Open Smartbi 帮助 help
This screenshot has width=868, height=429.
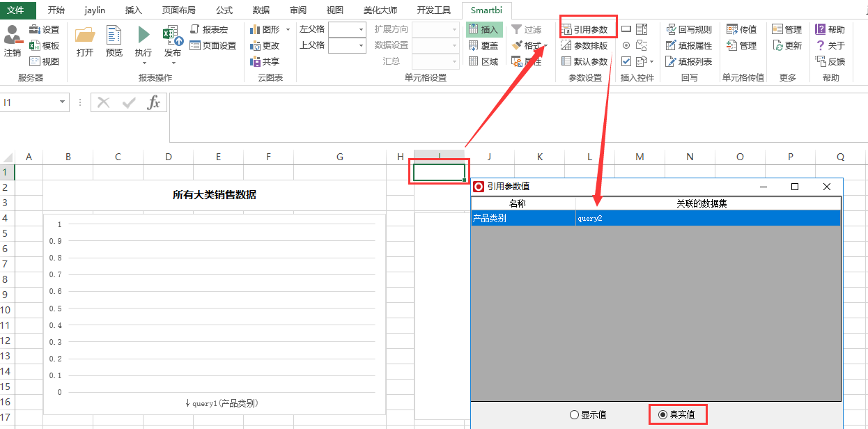[830, 30]
